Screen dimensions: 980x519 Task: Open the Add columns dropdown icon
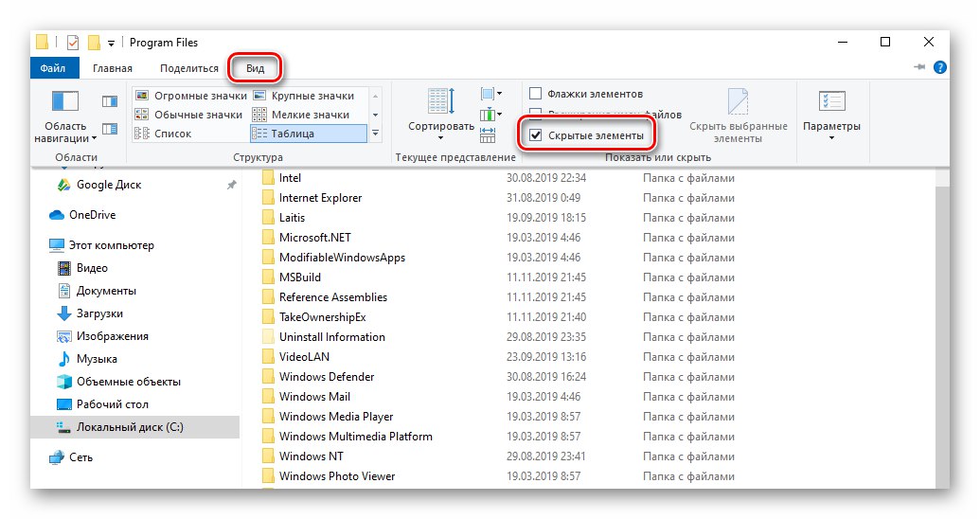(x=490, y=115)
